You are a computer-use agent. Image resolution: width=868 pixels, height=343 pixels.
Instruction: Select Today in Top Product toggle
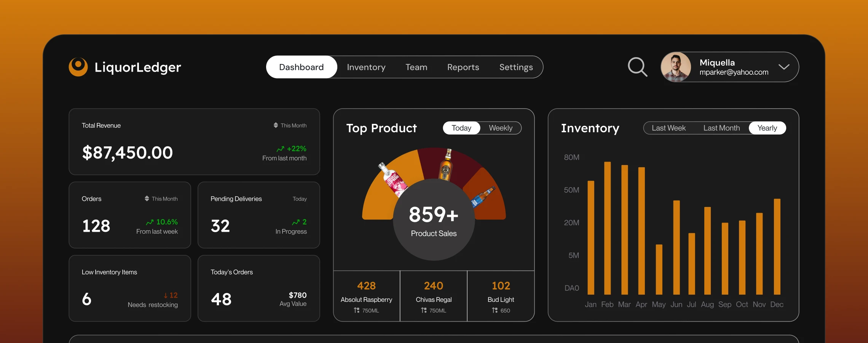pos(461,128)
